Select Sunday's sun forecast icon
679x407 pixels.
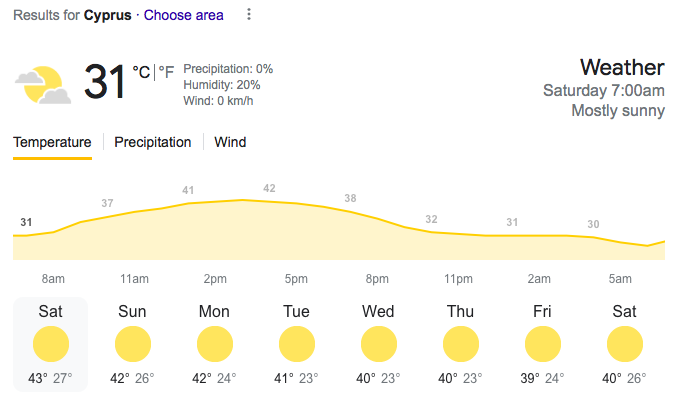point(133,344)
